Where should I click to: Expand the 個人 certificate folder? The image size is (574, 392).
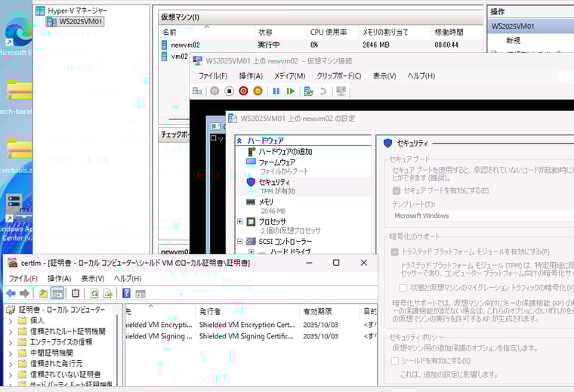point(11,321)
